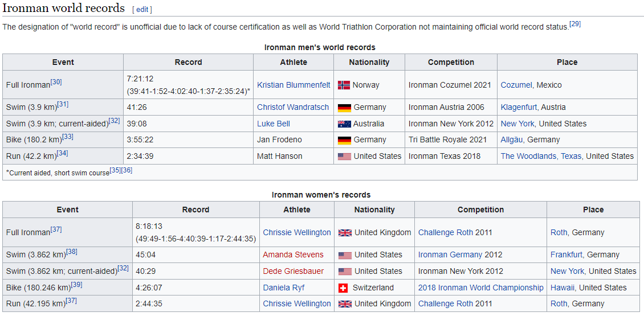Click US flag in Dede Griesbauer row
Image resolution: width=644 pixels, height=316 pixels.
point(345,272)
